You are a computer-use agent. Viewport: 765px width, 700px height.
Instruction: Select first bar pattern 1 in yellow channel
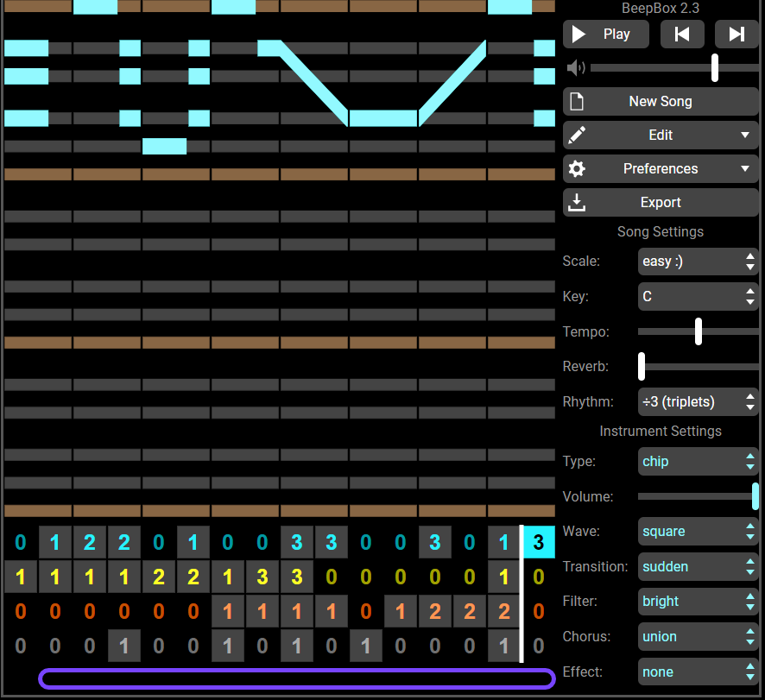pyautogui.click(x=21, y=577)
